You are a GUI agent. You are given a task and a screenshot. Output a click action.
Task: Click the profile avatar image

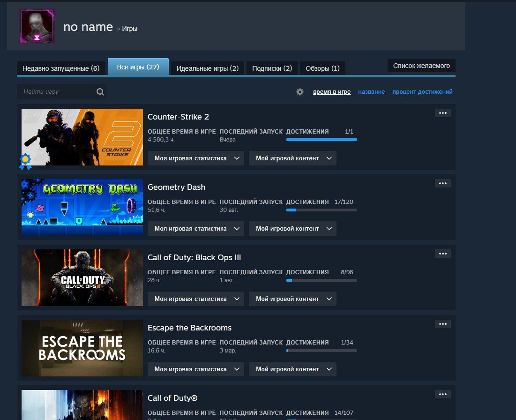[37, 26]
